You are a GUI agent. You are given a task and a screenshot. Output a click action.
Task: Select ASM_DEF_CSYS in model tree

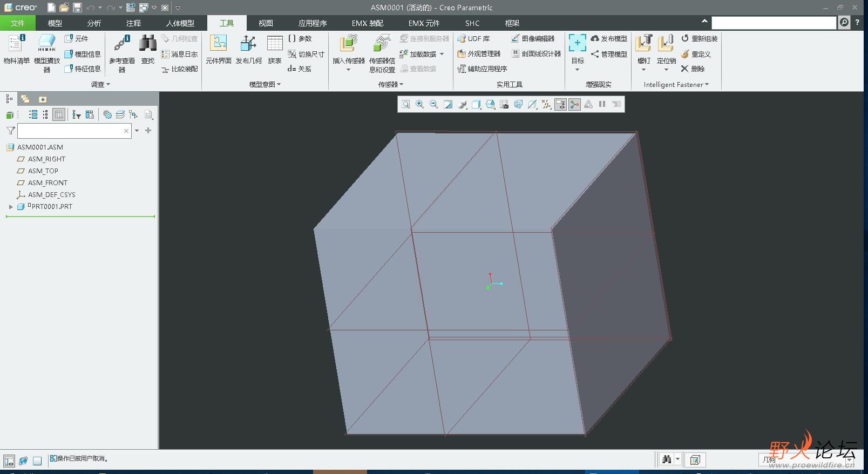tap(51, 194)
